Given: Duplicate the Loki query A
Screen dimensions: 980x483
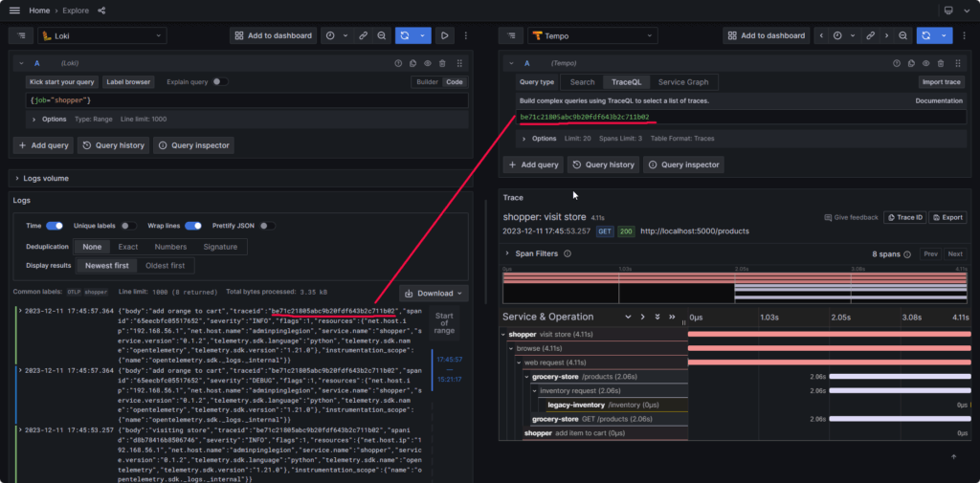Looking at the screenshot, I should [x=413, y=63].
